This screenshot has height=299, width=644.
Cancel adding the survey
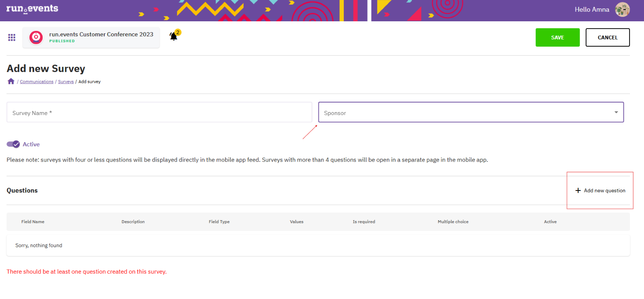607,37
